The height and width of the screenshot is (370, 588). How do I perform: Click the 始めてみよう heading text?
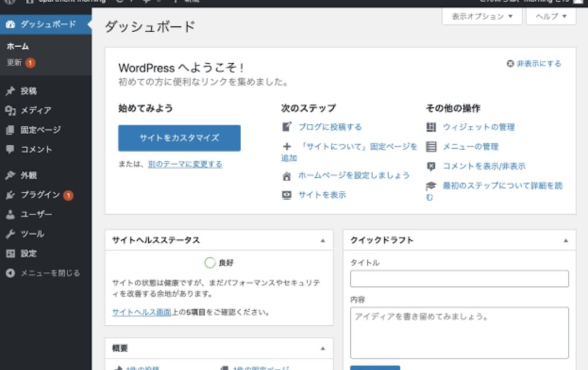click(x=145, y=108)
